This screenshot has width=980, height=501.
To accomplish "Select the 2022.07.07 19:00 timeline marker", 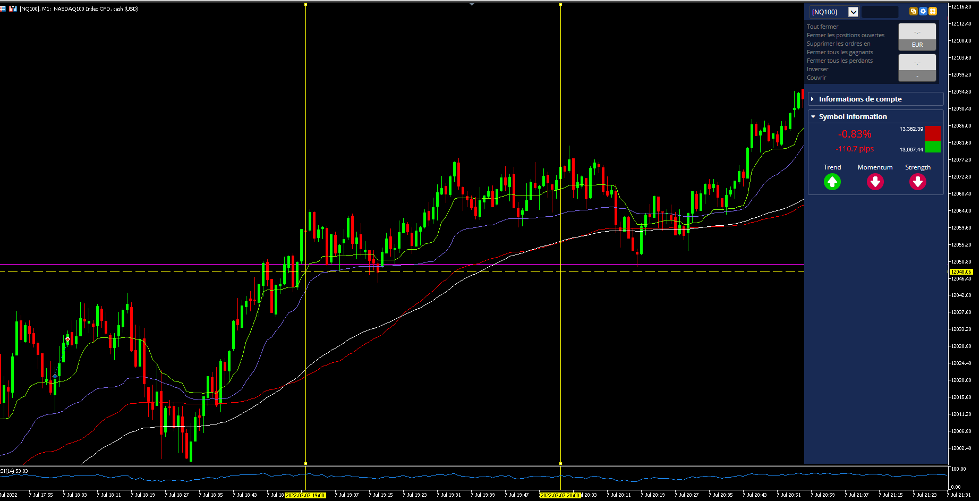I will [305, 495].
